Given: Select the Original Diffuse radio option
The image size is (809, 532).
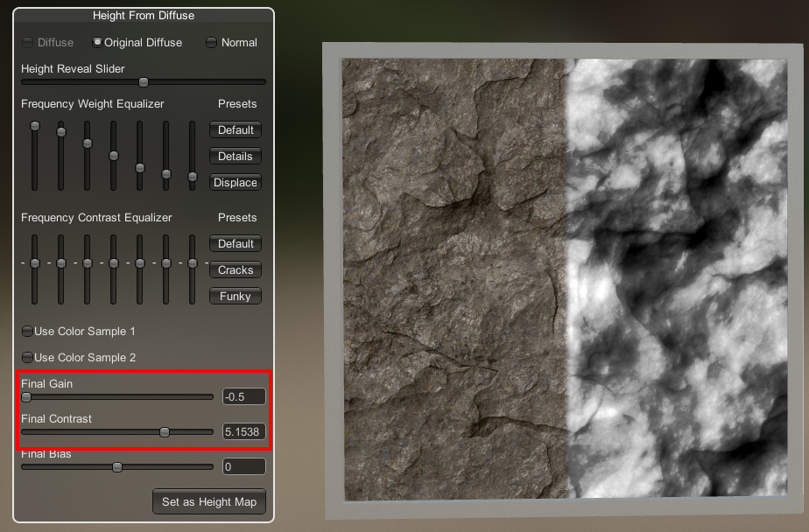Looking at the screenshot, I should coord(97,42).
